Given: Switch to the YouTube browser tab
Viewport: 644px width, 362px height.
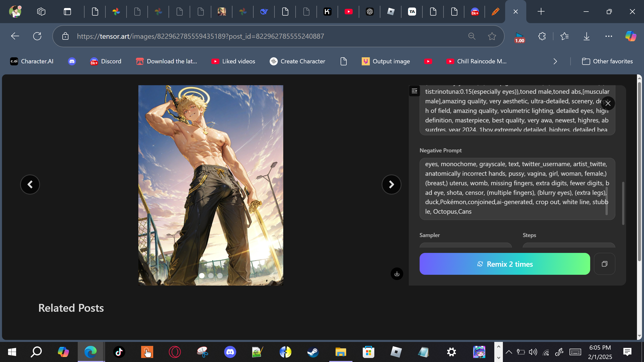Looking at the screenshot, I should coord(348,12).
